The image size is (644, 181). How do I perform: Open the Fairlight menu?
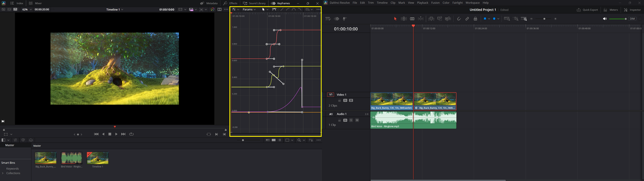458,3
